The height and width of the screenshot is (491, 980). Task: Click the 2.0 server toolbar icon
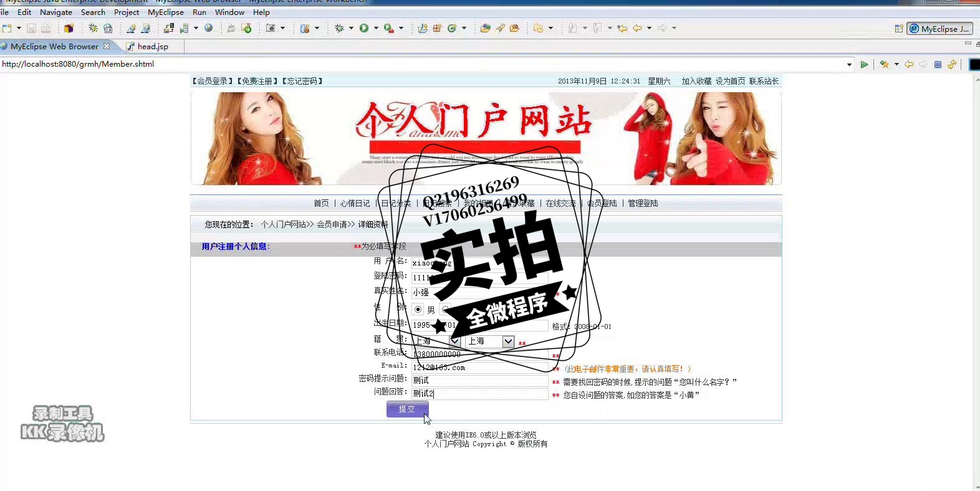click(x=108, y=28)
